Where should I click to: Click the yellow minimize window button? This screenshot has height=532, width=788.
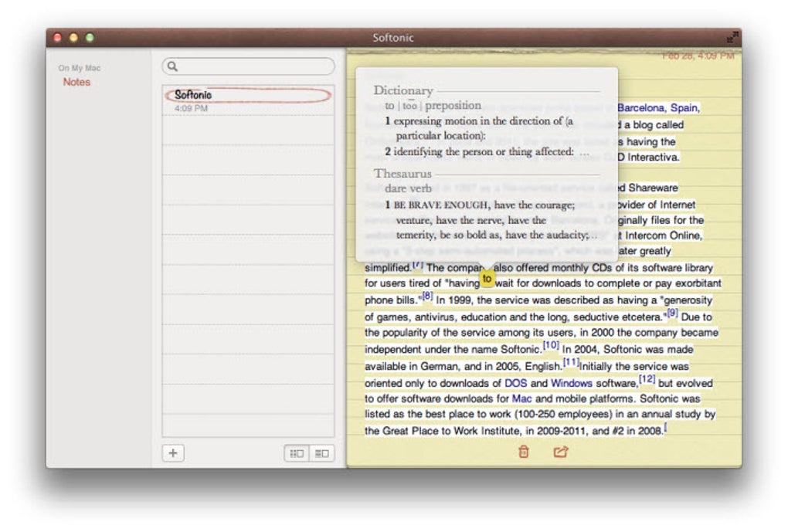coord(73,38)
